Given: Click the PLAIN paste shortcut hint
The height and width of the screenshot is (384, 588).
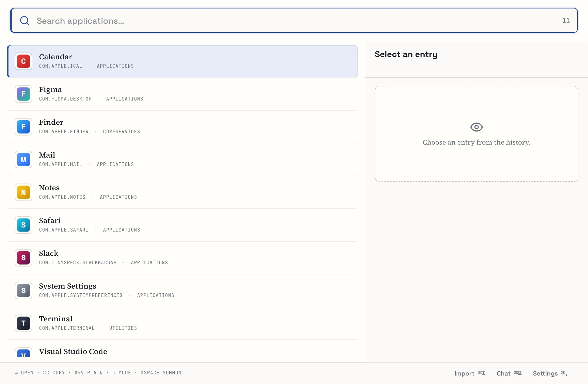Looking at the screenshot, I should click(88, 373).
